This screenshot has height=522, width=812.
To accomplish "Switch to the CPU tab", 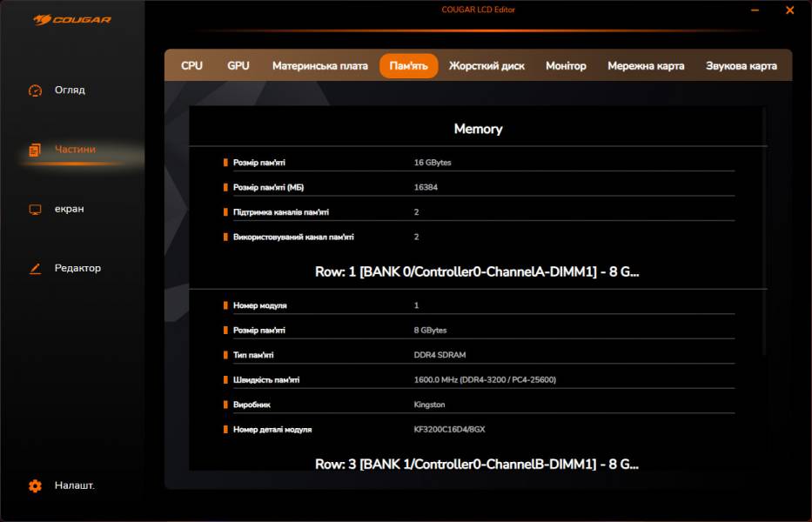I will (191, 66).
